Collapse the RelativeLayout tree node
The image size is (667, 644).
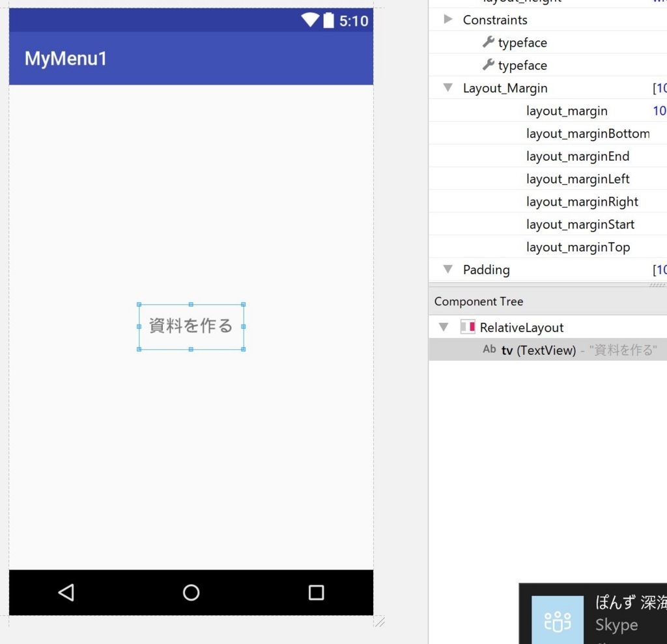pyautogui.click(x=444, y=327)
